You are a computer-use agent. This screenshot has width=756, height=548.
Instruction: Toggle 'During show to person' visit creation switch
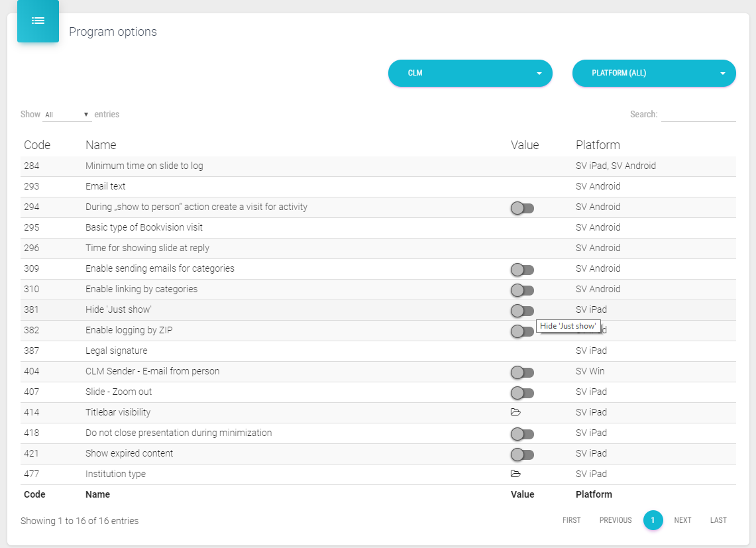522,208
